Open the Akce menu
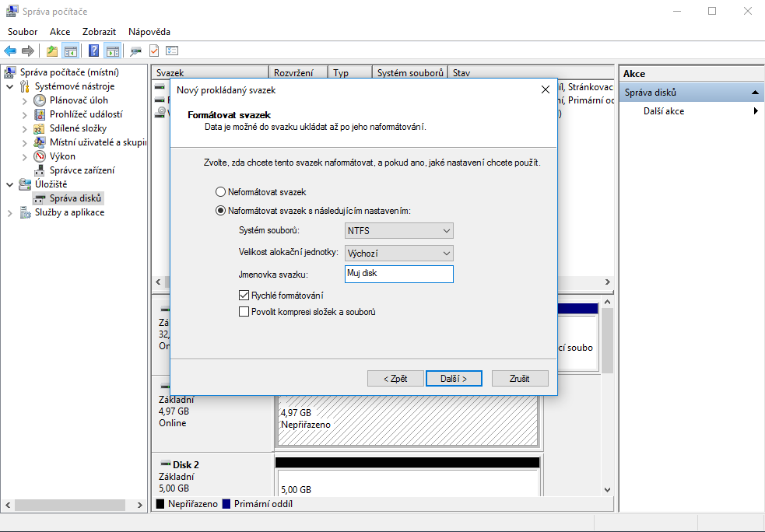The width and height of the screenshot is (765, 532). coord(60,32)
